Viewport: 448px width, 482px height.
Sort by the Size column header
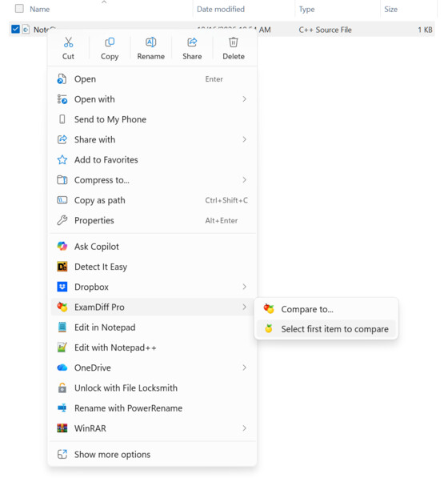click(391, 10)
